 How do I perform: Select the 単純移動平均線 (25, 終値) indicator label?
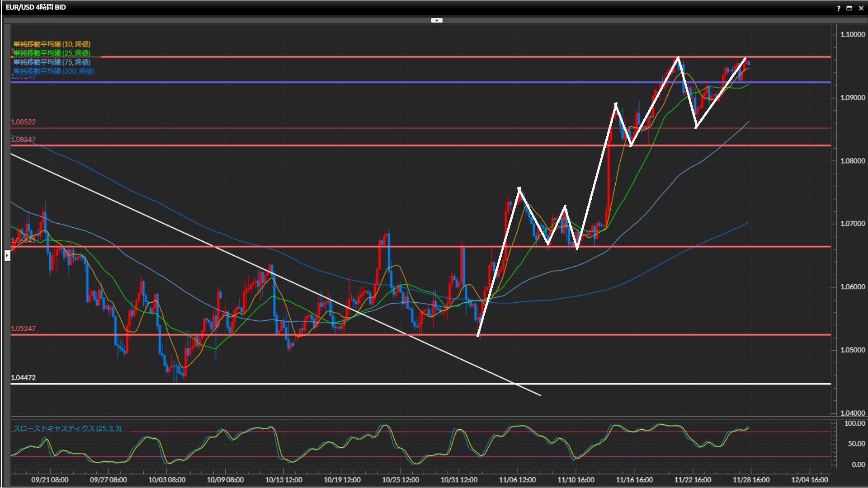tap(52, 53)
